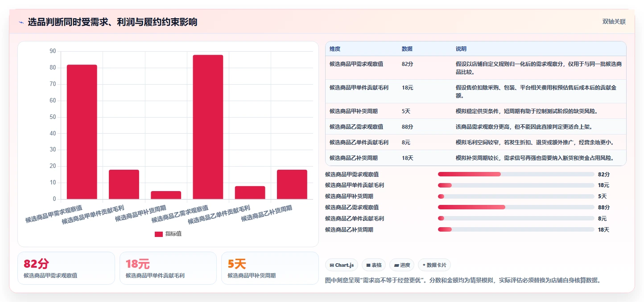Screen dimensions: 644x302
Task: Click the 88分 value in the table
Action: (407, 127)
